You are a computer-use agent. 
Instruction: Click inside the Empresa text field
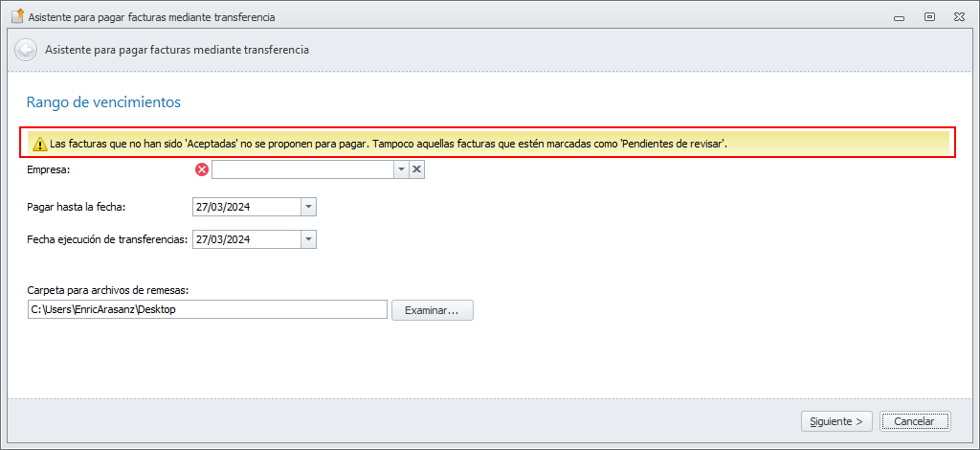tap(302, 169)
